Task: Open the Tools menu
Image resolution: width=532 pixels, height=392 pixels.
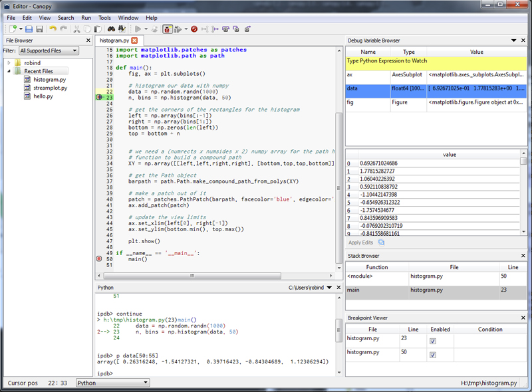Action: click(104, 18)
